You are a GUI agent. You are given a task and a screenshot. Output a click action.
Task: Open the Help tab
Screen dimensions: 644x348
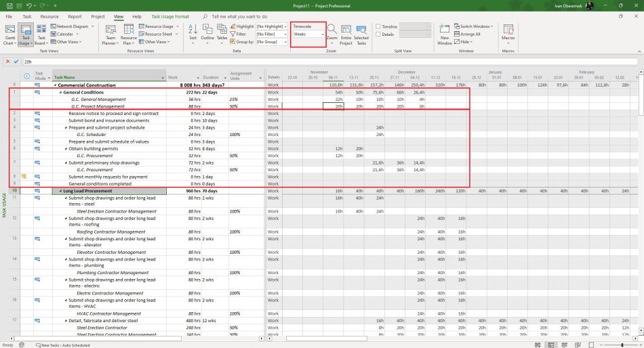click(x=137, y=16)
